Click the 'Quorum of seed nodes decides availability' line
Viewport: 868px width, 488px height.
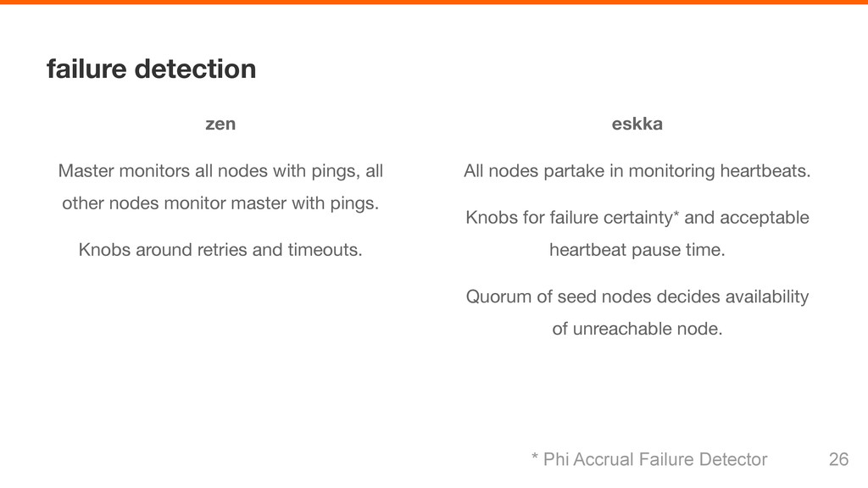(x=637, y=297)
